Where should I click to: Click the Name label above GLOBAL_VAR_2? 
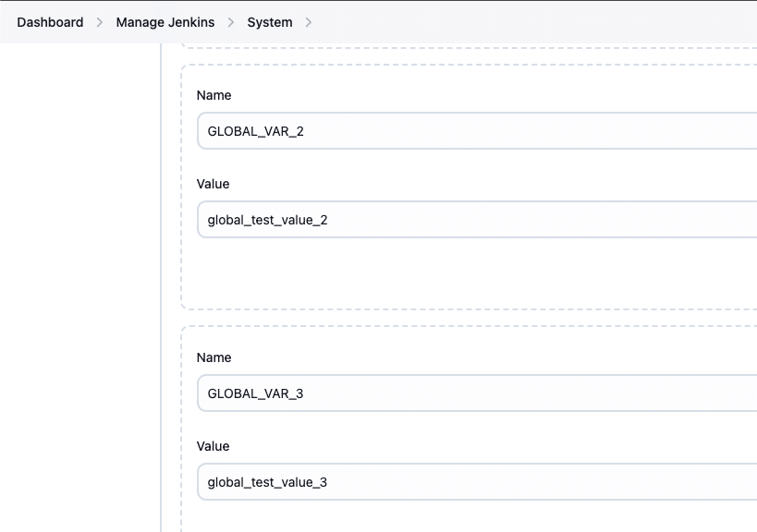(x=214, y=95)
